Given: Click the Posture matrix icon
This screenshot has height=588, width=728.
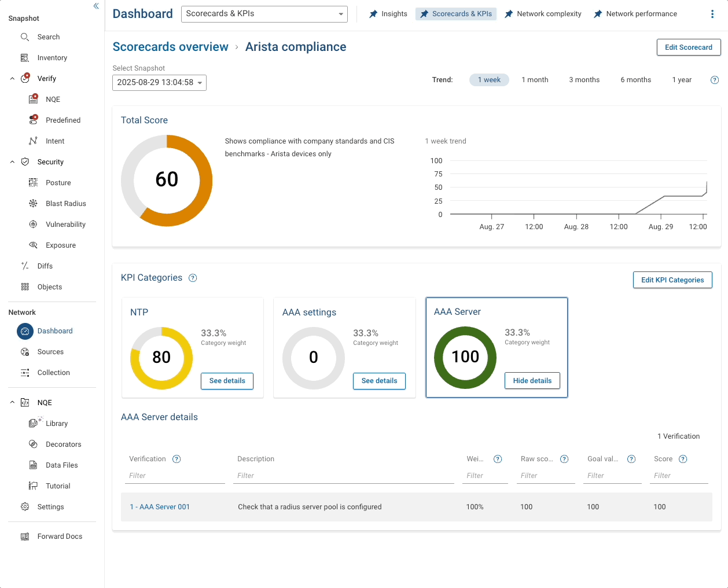Looking at the screenshot, I should tap(34, 183).
